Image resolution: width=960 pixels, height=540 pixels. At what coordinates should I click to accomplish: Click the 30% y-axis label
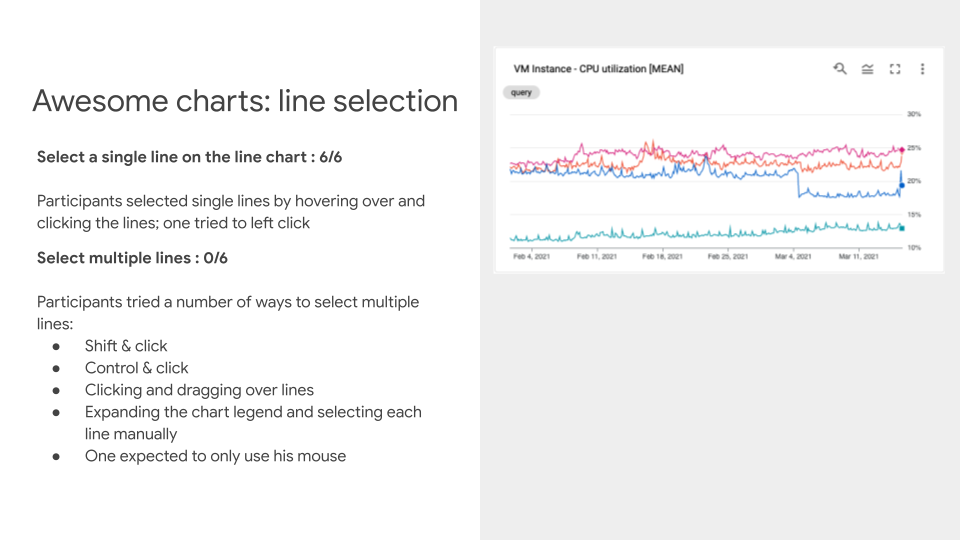914,114
